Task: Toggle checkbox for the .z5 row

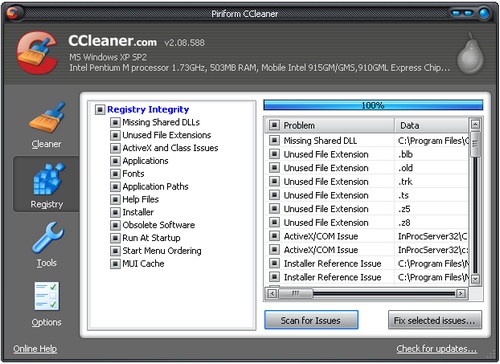Action: (x=274, y=209)
